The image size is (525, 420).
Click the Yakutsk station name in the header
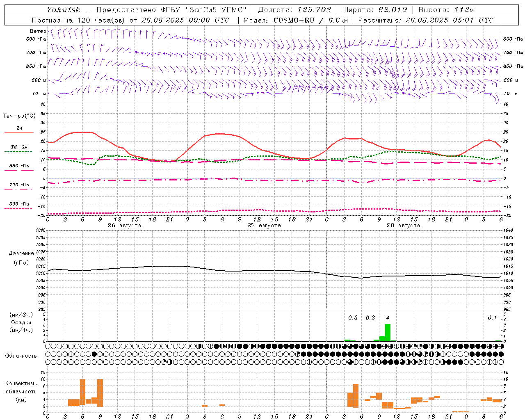coord(64,10)
